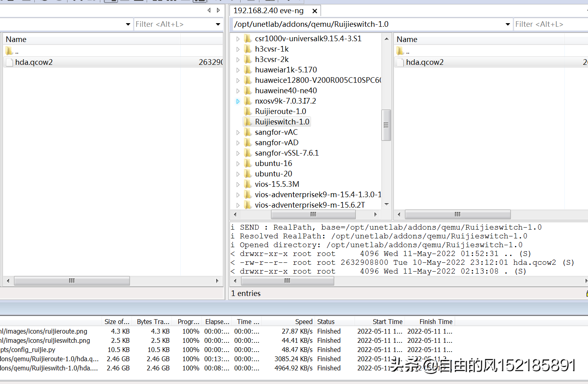
Task: Expand the nxosv9k-7.0.3.I7.2 folder
Action: pos(238,101)
